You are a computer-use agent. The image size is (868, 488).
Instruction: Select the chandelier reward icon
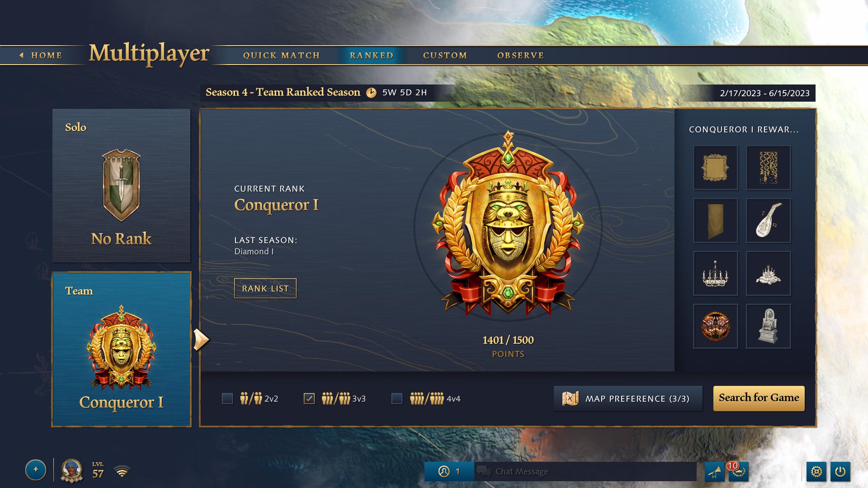(716, 273)
